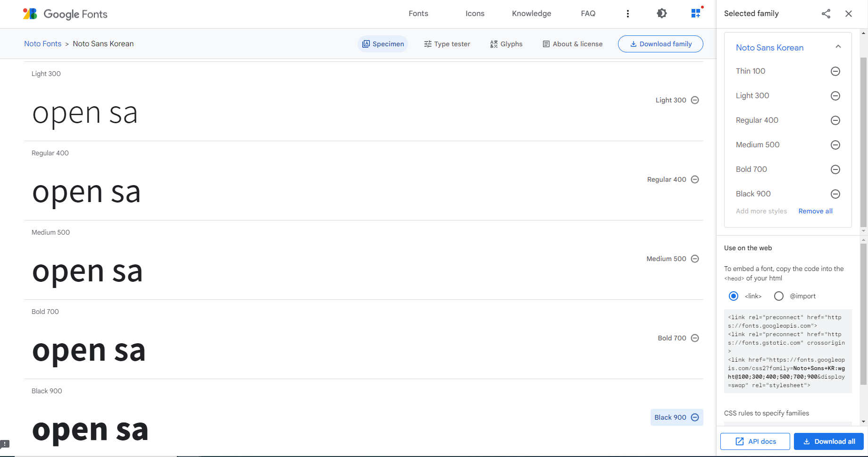
Task: Toggle the dark theme icon
Action: (x=662, y=14)
